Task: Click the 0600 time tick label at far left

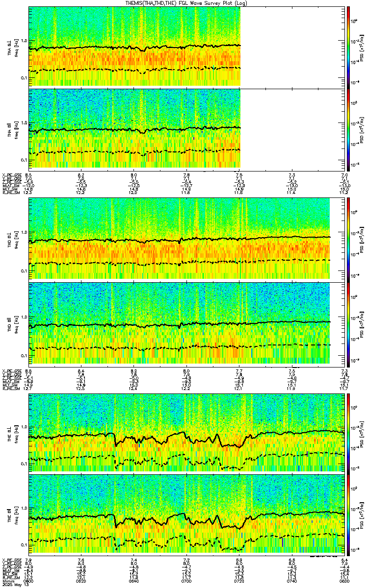Action: click(x=29, y=582)
